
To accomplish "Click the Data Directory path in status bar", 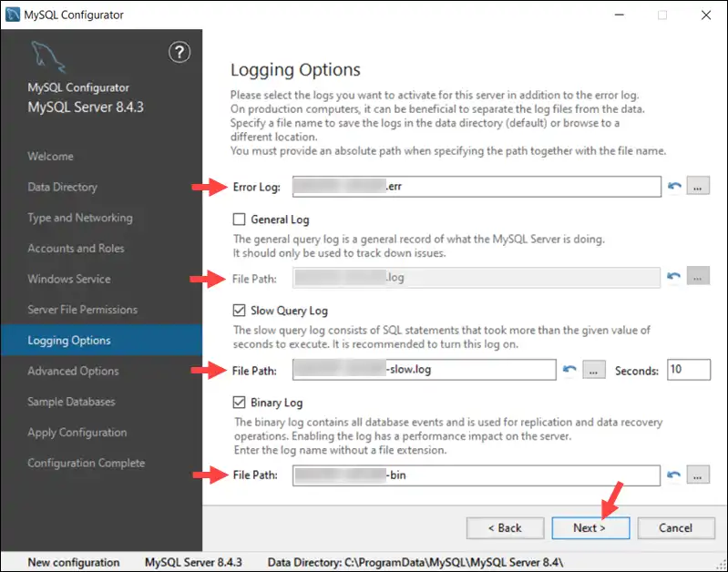I will [x=415, y=562].
